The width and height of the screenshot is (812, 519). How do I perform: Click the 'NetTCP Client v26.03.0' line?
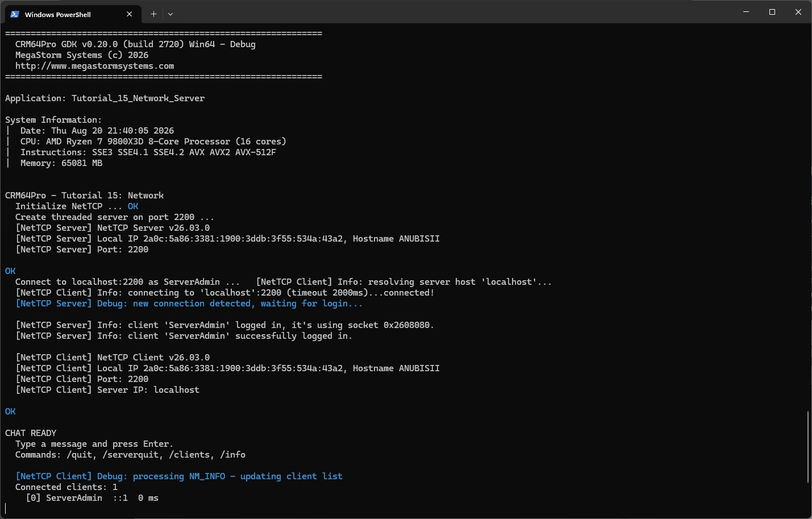pyautogui.click(x=113, y=358)
